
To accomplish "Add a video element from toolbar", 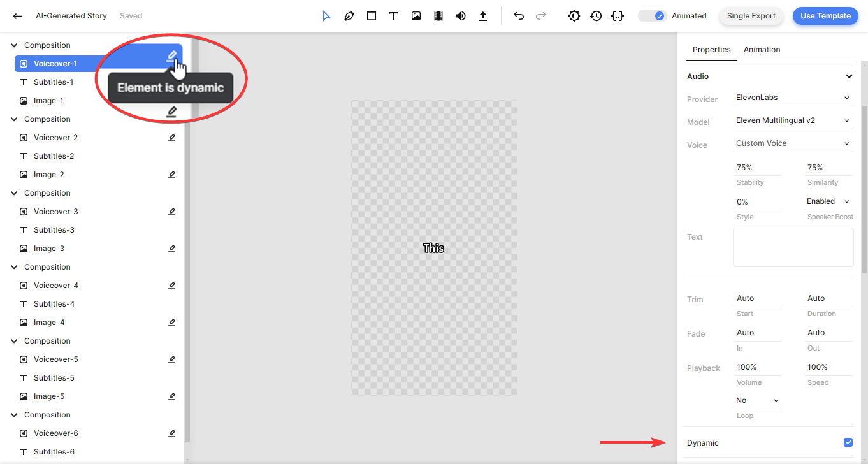I will (438, 16).
